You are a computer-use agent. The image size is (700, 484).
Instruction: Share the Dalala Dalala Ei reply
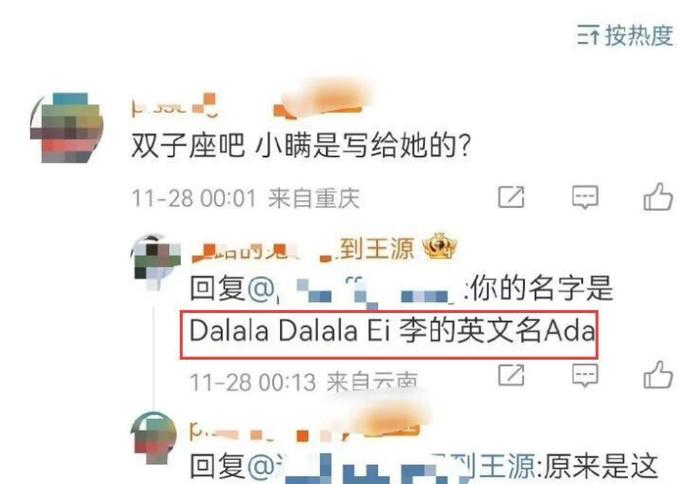511,374
